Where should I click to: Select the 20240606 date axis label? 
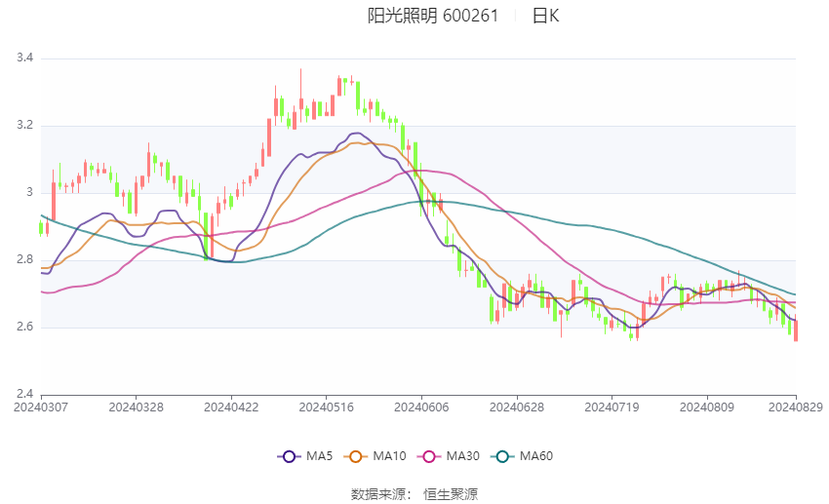421,407
